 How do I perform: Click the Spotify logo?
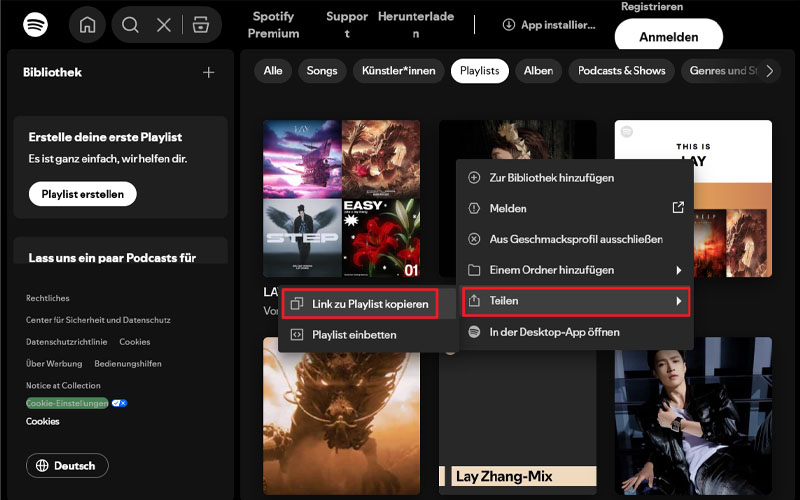35,24
